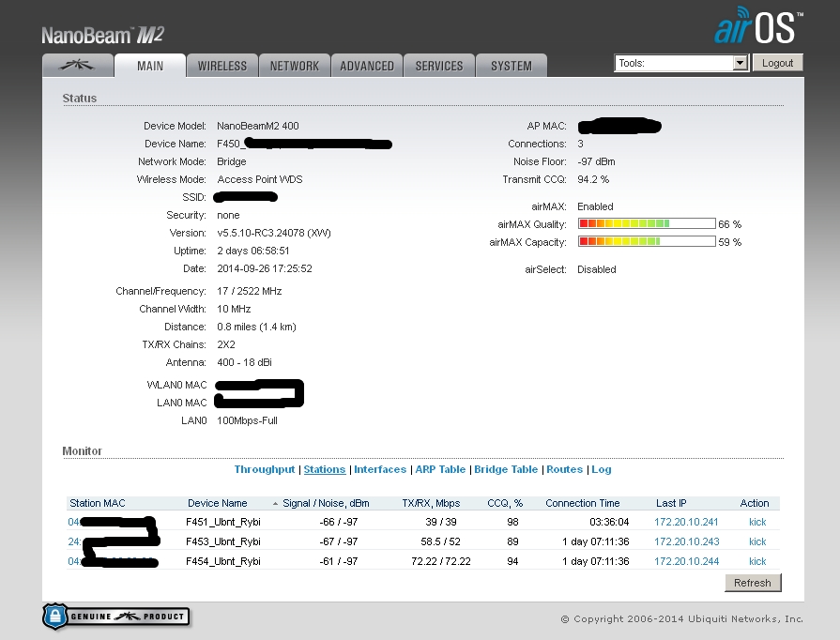The width and height of the screenshot is (840, 640).
Task: Kick station F454_Ubnt_Rybi
Action: [x=757, y=561]
